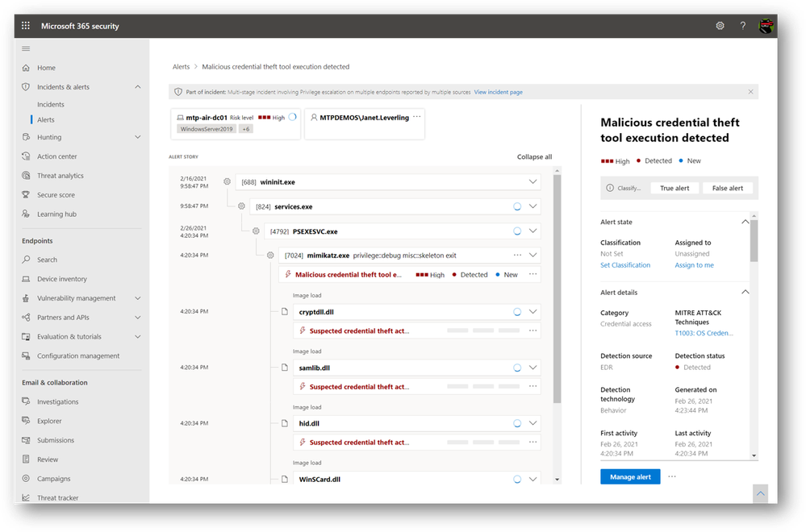Image resolution: width=806 pixels, height=532 pixels.
Task: Click the mtp-air-dc01 device icon
Action: pos(180,118)
